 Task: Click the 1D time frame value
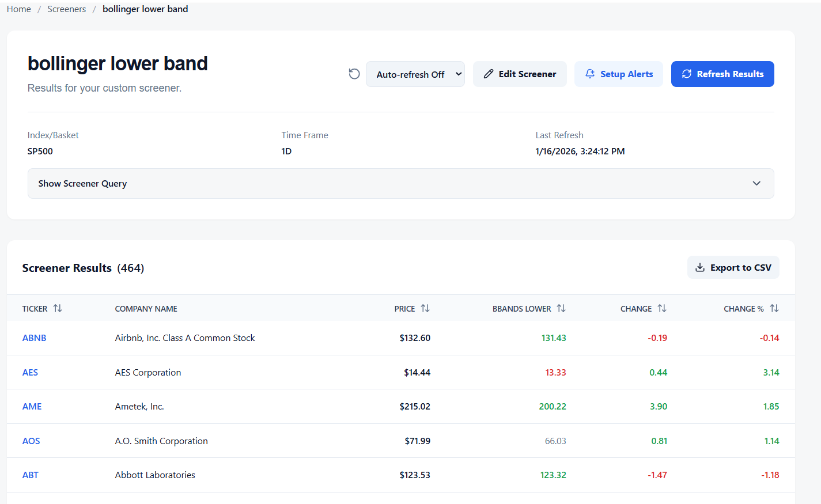pos(286,151)
